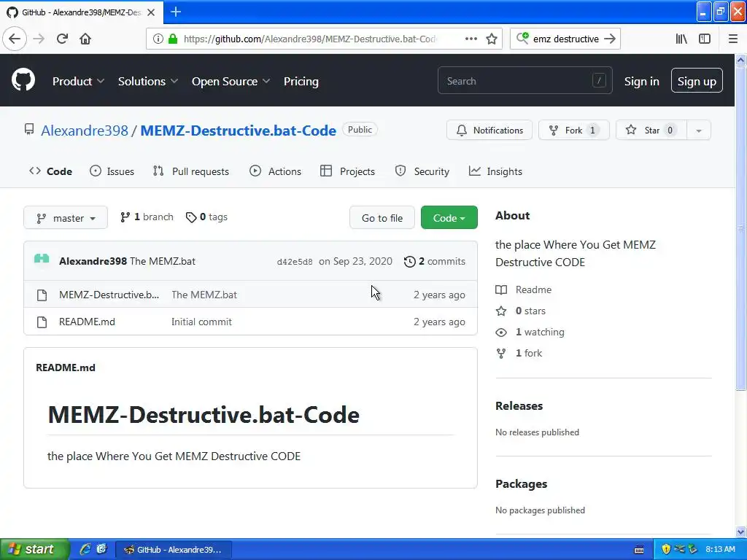Toggle the browser sidebar icon
The height and width of the screenshot is (560, 747).
pos(705,39)
